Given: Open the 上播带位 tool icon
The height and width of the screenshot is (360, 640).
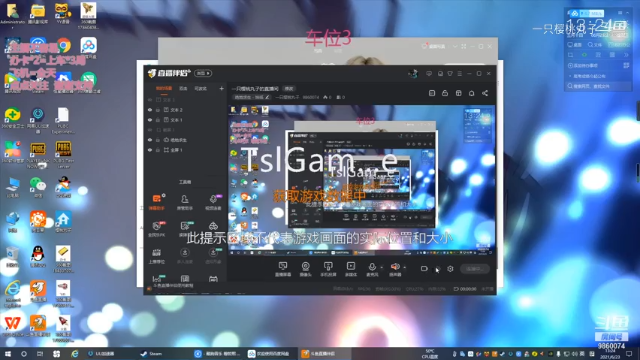Looking at the screenshot, I should coord(157,256).
